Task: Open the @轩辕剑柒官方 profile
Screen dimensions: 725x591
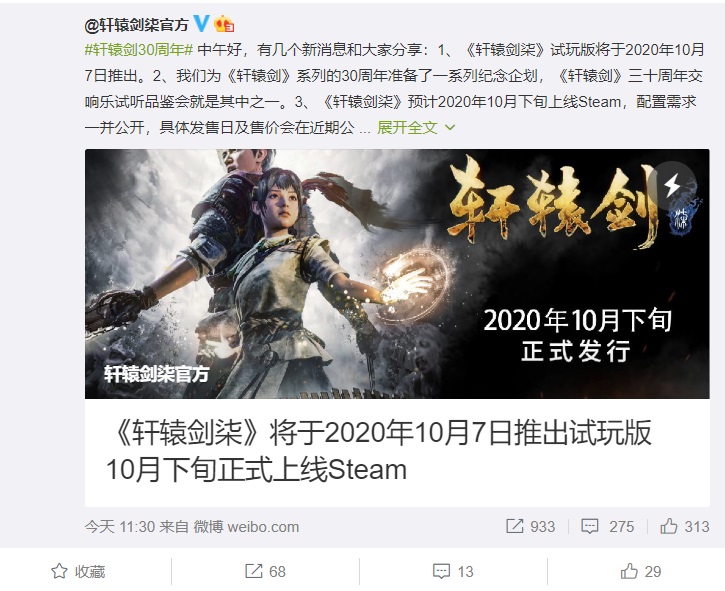Action: click(x=136, y=24)
